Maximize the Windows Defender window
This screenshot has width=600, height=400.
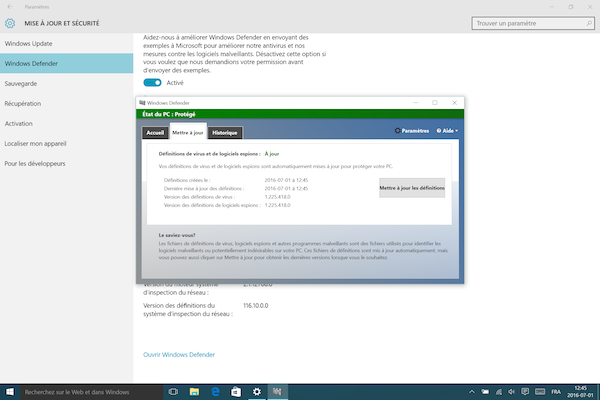(435, 103)
